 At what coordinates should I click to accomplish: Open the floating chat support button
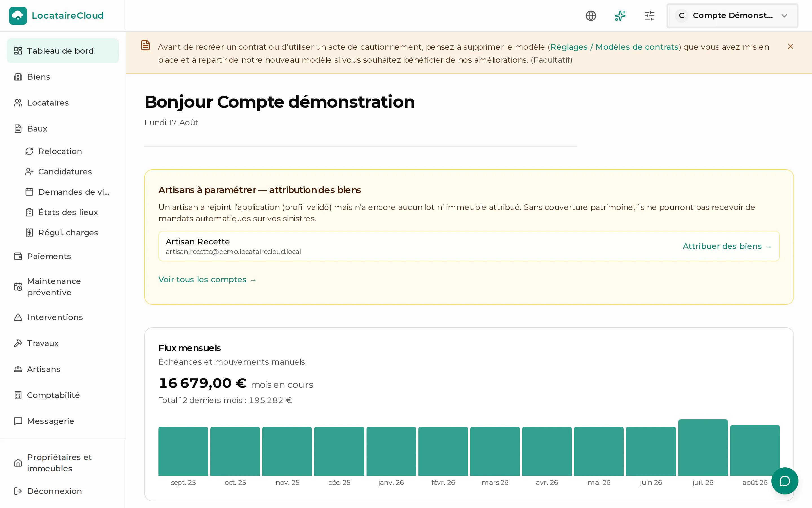pyautogui.click(x=784, y=481)
